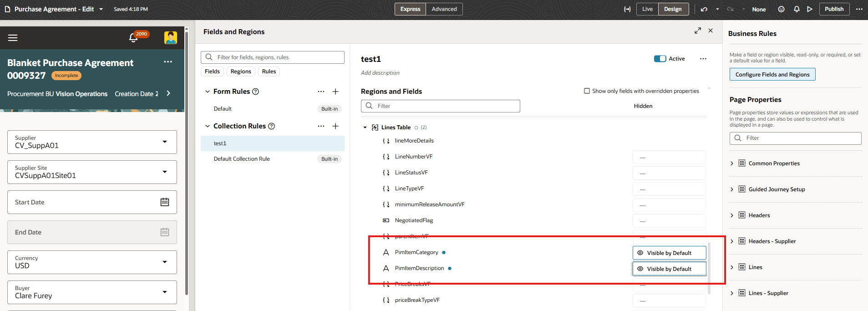The image size is (868, 311).
Task: Open Blanket Purchase Agreement more actions
Action: click(168, 62)
